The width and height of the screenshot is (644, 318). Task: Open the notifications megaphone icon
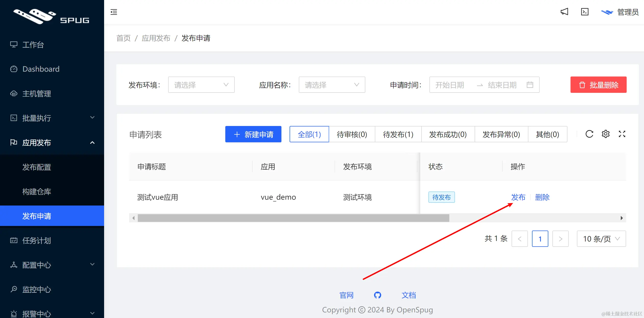coord(564,12)
